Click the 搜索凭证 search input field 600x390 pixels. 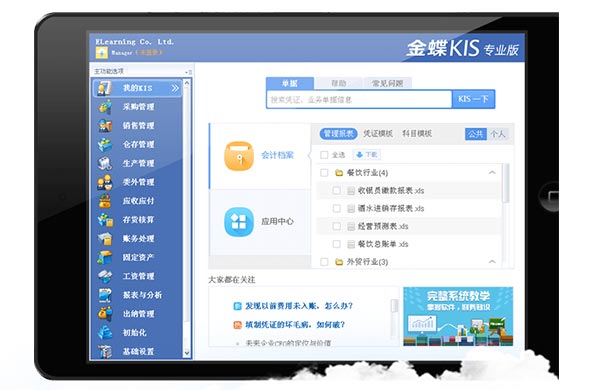359,100
